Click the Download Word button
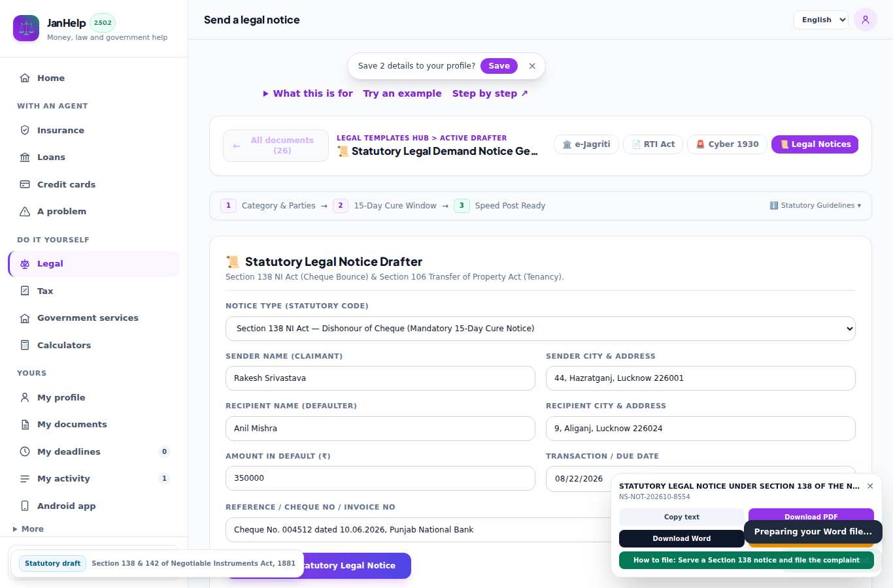893x588 pixels. [x=682, y=538]
